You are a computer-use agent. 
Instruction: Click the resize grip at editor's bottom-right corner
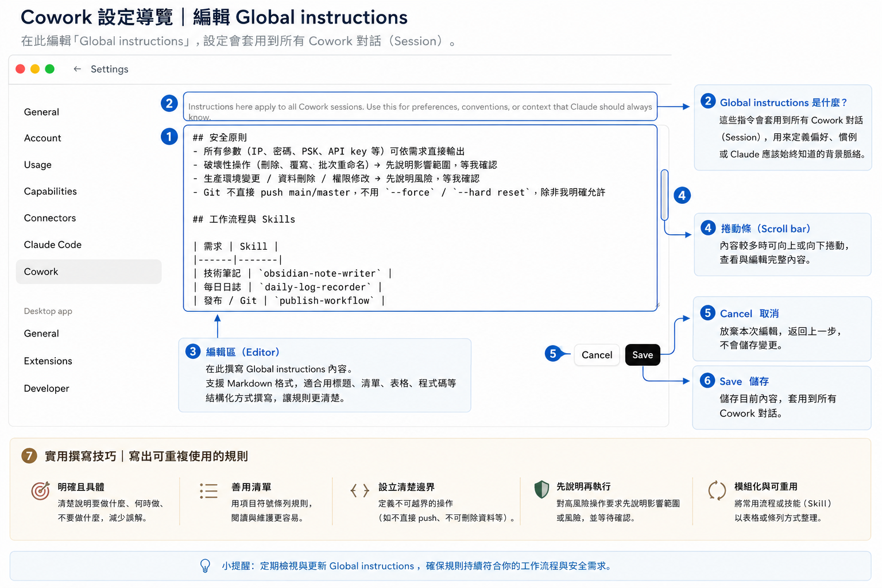[x=658, y=305]
